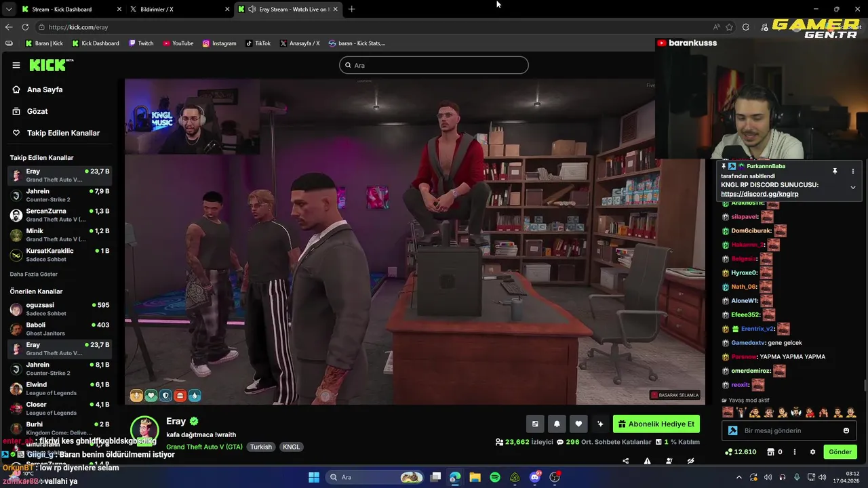
Task: Expand Daha Fazla Göster followed channels
Action: (x=34, y=274)
